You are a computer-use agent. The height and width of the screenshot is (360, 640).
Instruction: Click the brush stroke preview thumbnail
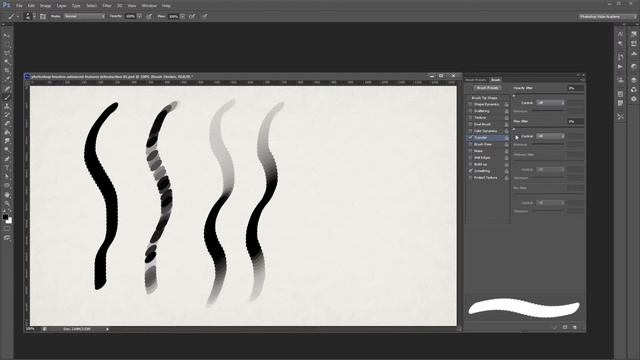click(524, 309)
